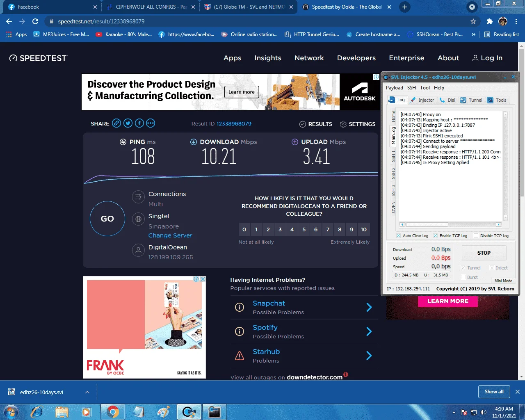Enable the Burst checkbox
This screenshot has height=420, width=525.
point(463,277)
